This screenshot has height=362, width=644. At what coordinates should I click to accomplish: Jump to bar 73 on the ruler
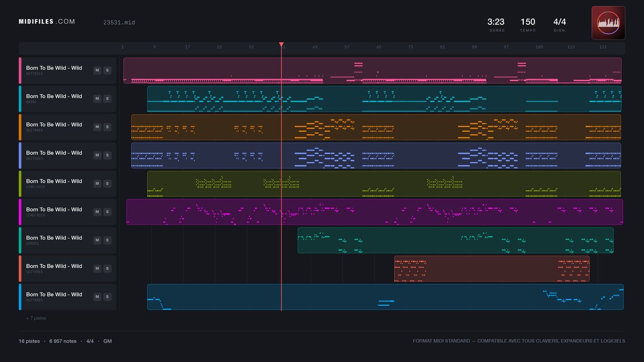point(410,47)
